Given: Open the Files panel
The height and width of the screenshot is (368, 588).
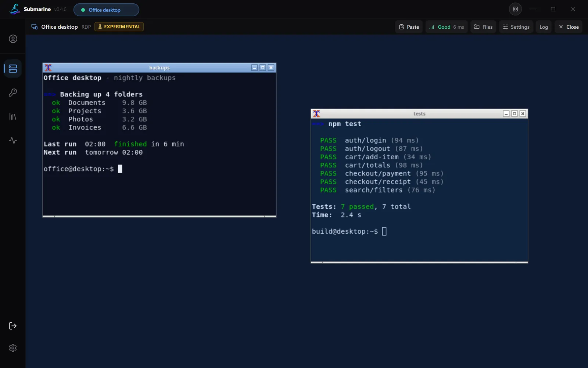Looking at the screenshot, I should [483, 27].
